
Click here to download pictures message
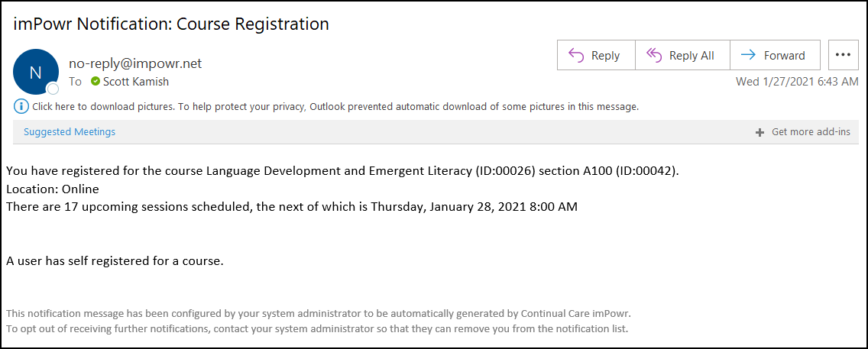pyautogui.click(x=335, y=106)
